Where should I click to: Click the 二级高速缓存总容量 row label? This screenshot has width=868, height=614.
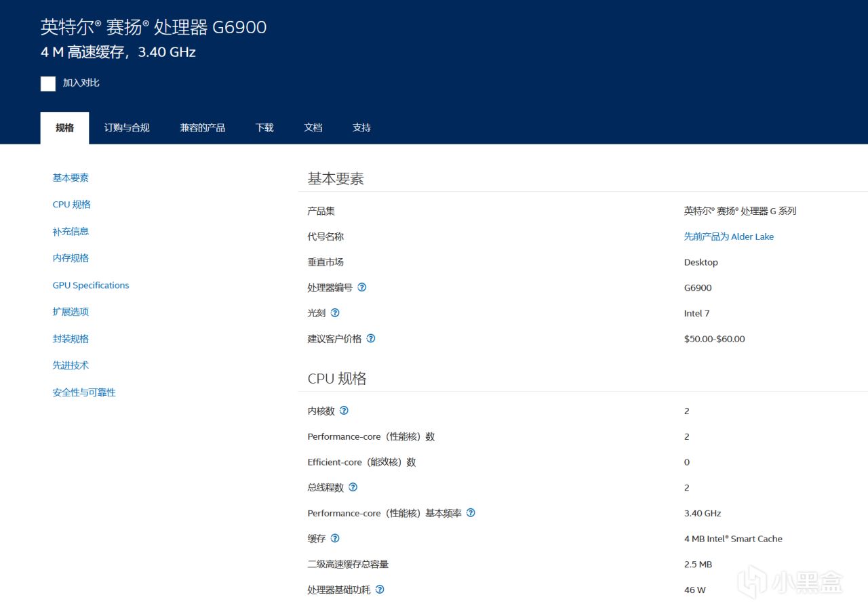point(348,565)
